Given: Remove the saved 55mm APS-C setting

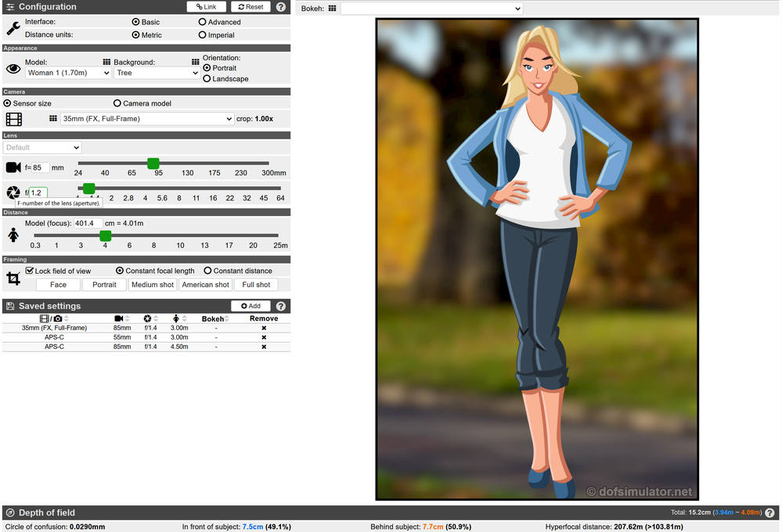Looking at the screenshot, I should (x=264, y=337).
